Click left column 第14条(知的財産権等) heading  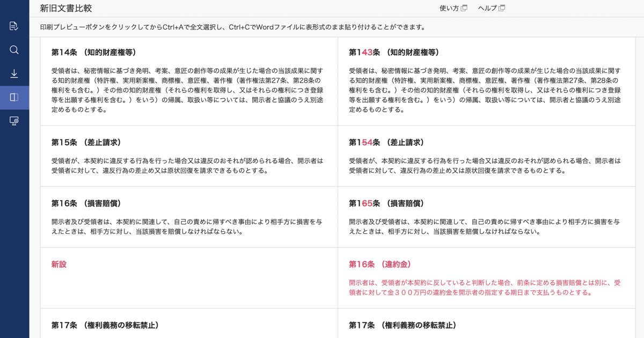tap(94, 53)
